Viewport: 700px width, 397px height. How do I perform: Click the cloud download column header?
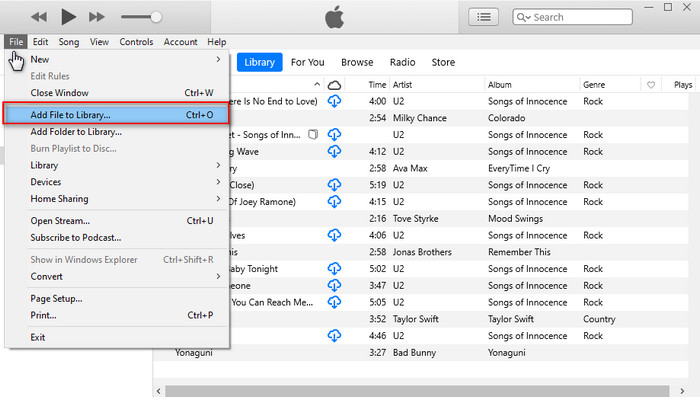[x=334, y=84]
